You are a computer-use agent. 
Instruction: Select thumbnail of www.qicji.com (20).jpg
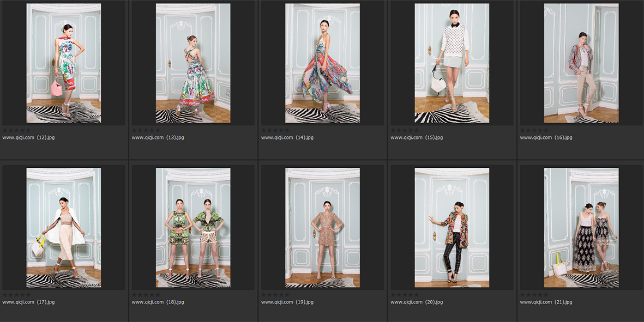click(x=452, y=228)
